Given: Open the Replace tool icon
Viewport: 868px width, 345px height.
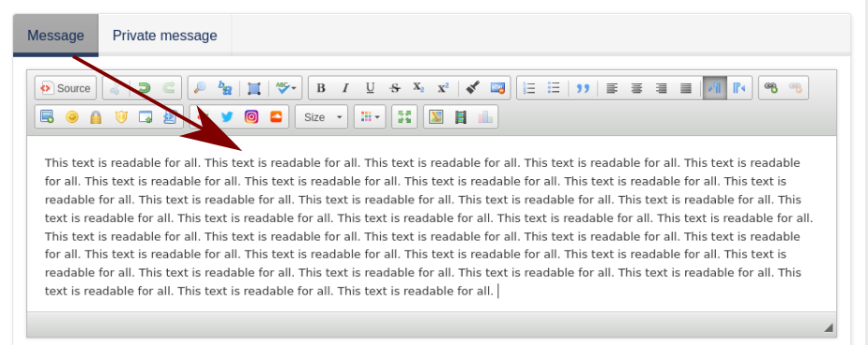Looking at the screenshot, I should [225, 88].
